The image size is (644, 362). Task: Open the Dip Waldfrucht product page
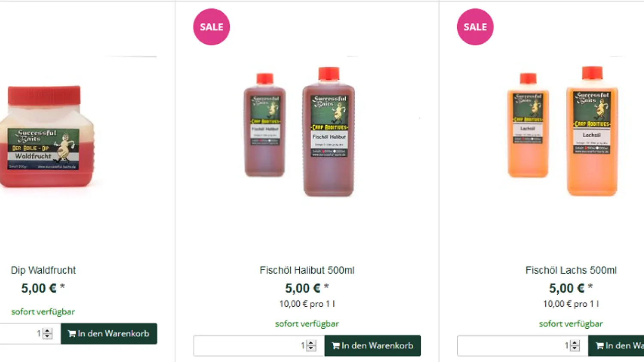click(43, 270)
